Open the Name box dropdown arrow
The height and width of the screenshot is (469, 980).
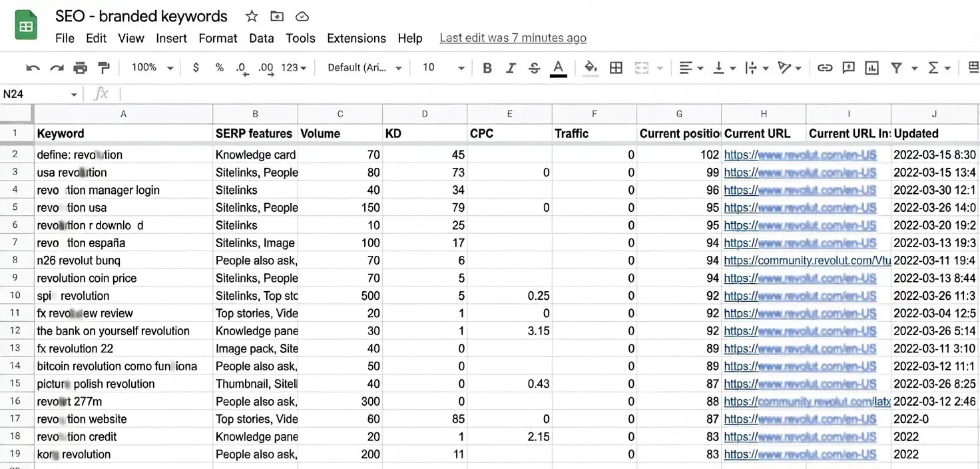click(74, 95)
